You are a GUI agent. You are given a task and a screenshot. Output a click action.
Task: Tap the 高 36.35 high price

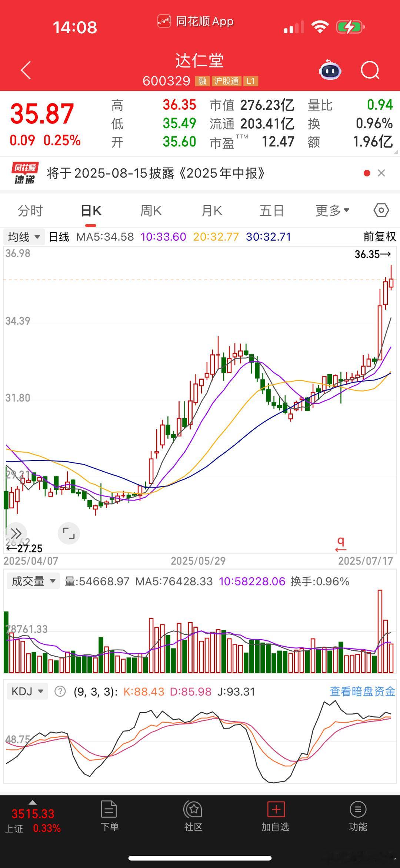tap(179, 105)
